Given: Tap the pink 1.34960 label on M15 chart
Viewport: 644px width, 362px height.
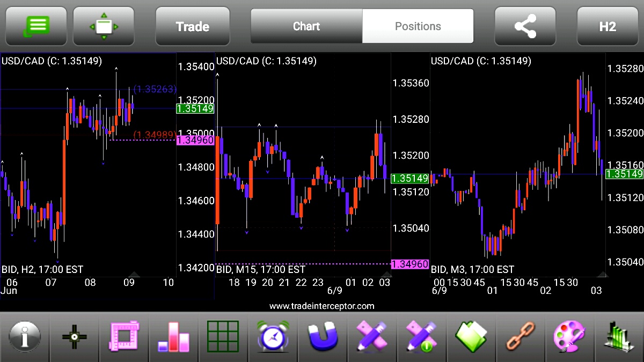Looking at the screenshot, I should click(410, 264).
